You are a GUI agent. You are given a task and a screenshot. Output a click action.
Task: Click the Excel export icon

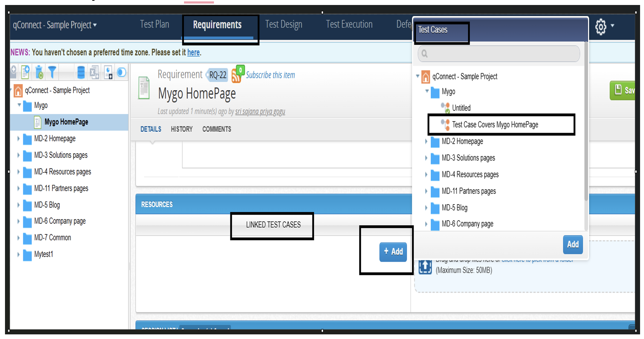[x=94, y=72]
